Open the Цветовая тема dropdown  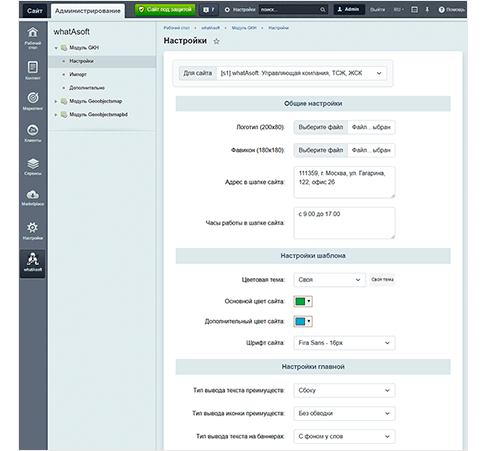pyautogui.click(x=329, y=280)
